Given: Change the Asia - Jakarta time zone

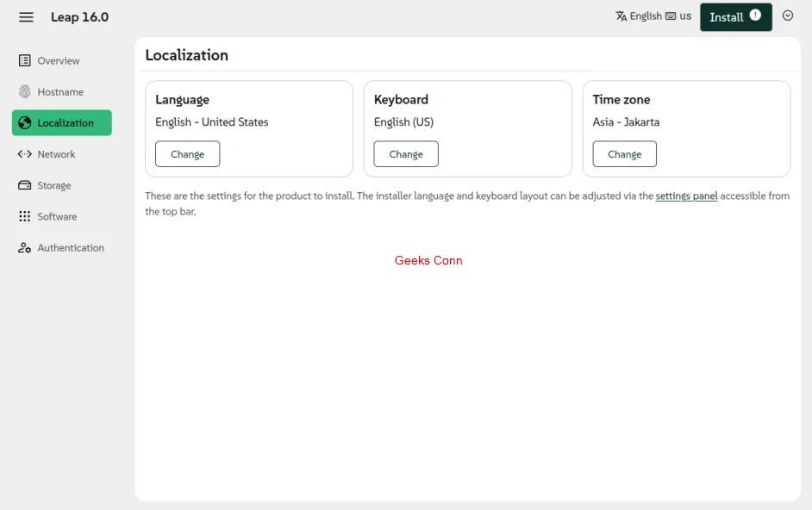Looking at the screenshot, I should pyautogui.click(x=624, y=153).
